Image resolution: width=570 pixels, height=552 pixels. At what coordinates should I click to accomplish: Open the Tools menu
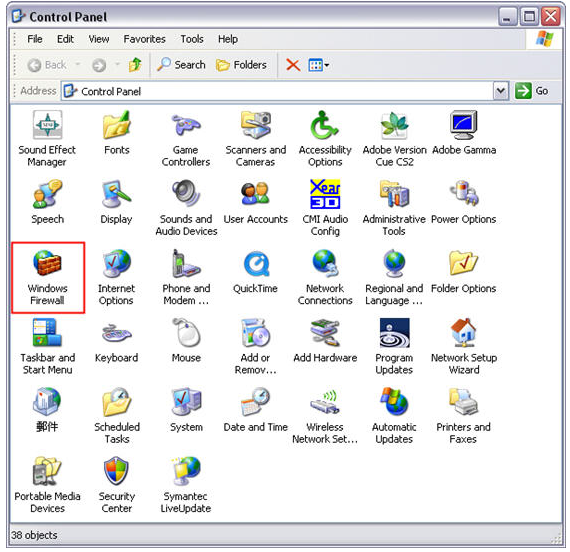[192, 39]
